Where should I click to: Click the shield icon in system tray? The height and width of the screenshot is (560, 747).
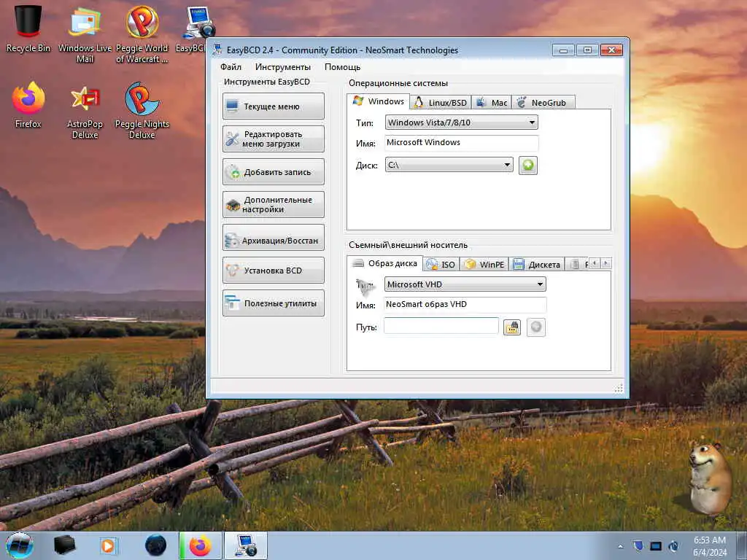tap(638, 546)
